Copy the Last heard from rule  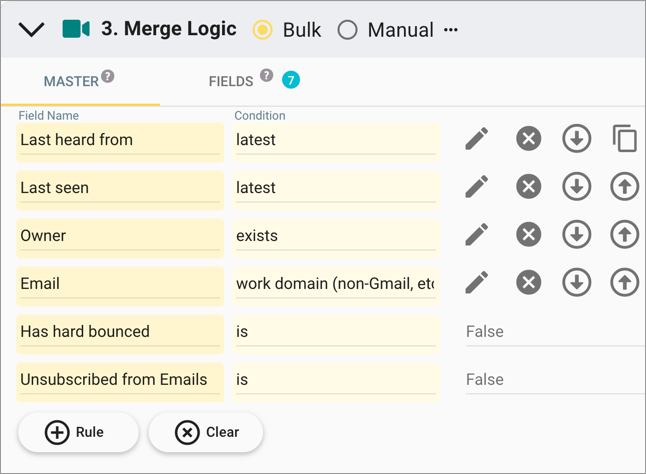click(x=625, y=138)
